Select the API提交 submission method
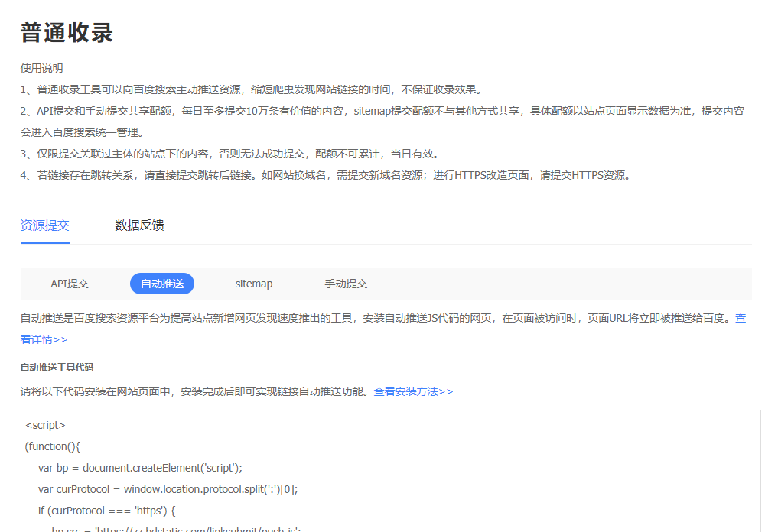 [x=70, y=284]
